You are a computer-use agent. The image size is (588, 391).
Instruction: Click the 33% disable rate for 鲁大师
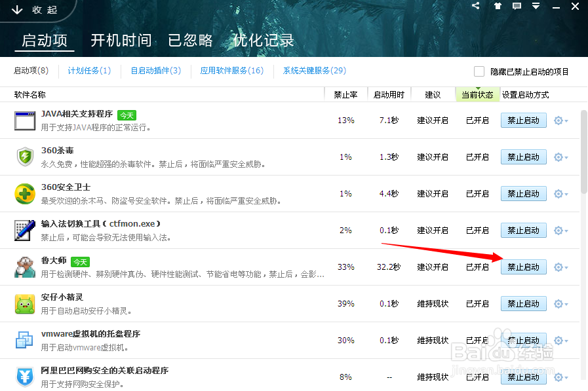345,267
